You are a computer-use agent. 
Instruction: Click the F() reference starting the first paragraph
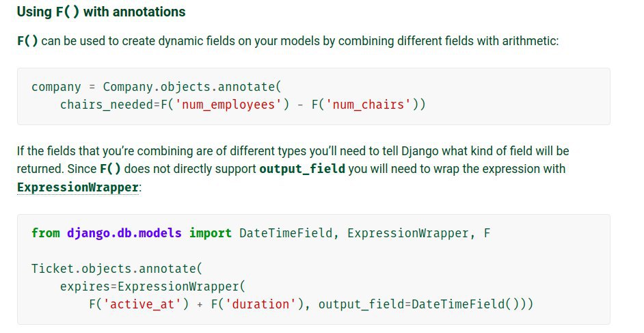tap(27, 41)
